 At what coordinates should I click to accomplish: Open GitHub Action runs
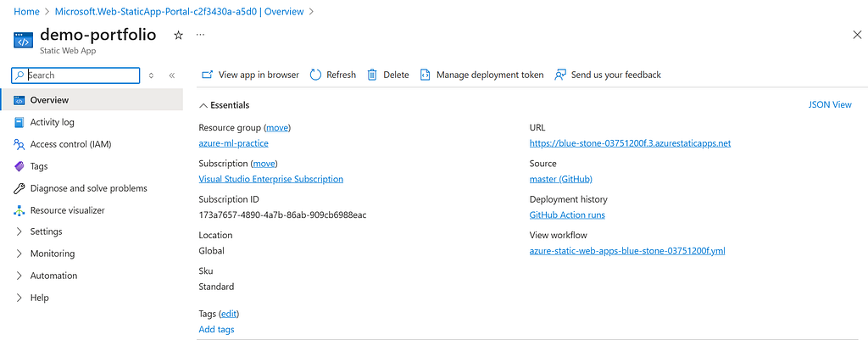tap(567, 215)
